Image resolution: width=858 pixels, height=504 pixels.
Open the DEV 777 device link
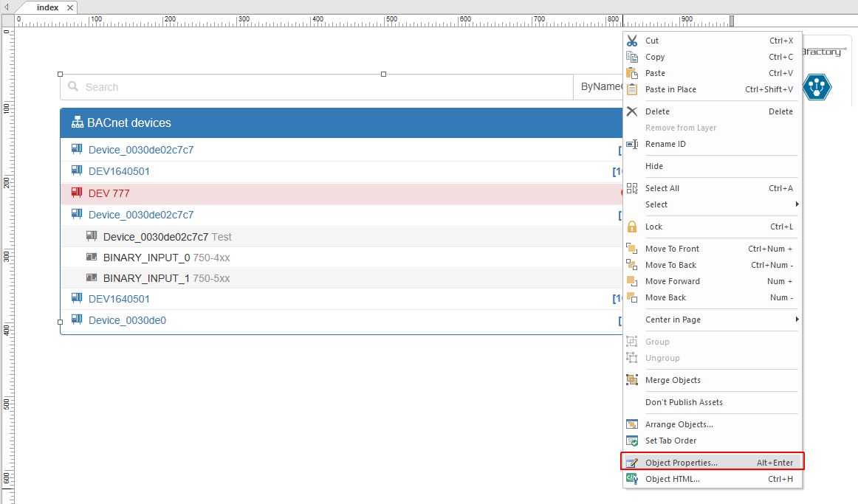click(109, 193)
